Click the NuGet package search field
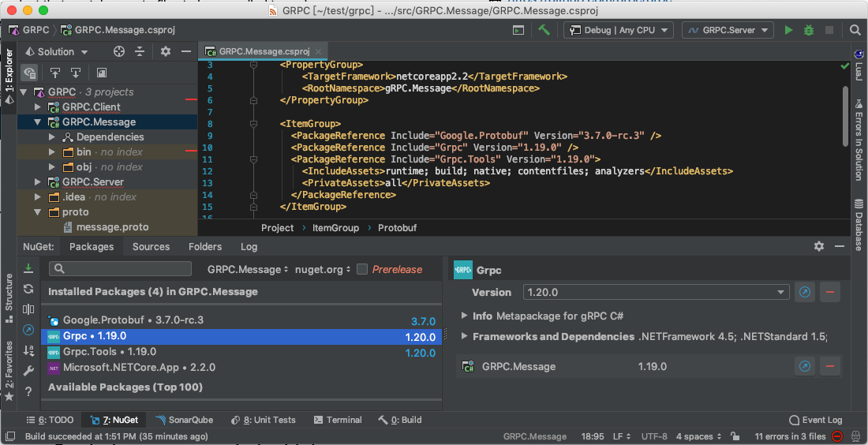This screenshot has width=868, height=445. (120, 269)
